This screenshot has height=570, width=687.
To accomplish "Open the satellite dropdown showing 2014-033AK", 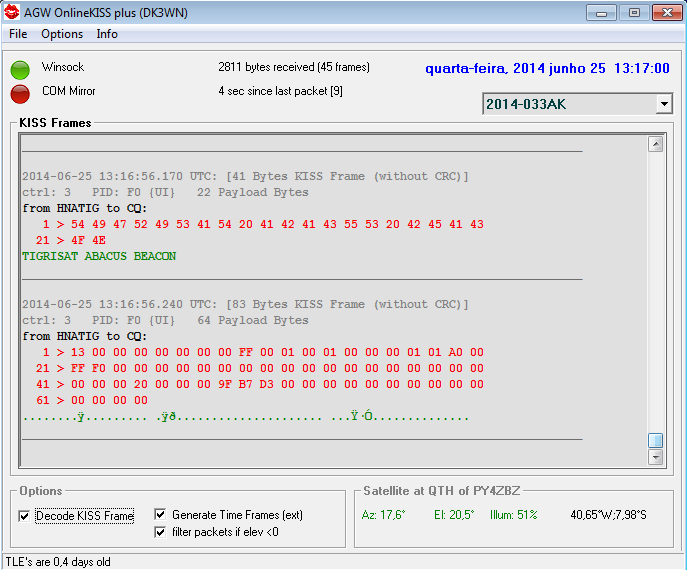I will coord(664,104).
